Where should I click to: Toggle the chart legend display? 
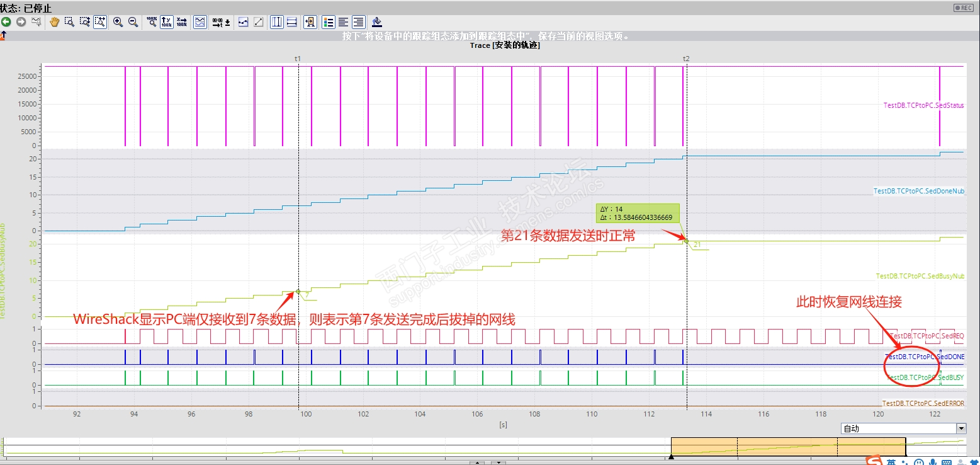pyautogui.click(x=328, y=22)
